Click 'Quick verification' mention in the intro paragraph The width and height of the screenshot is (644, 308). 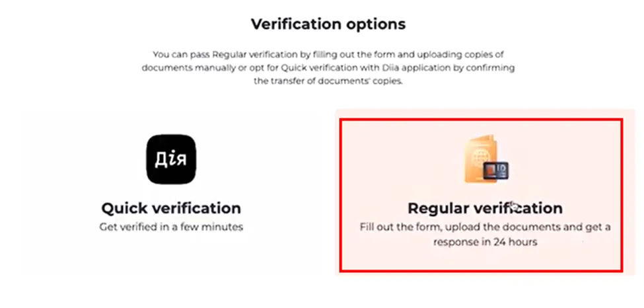[x=313, y=68]
